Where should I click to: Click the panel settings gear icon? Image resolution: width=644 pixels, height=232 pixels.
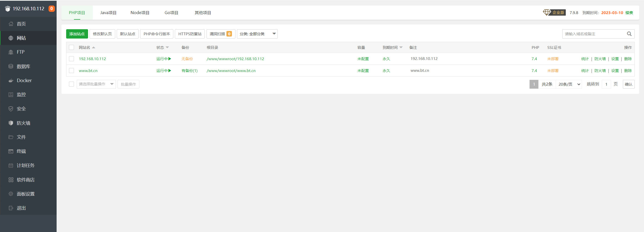tap(11, 194)
